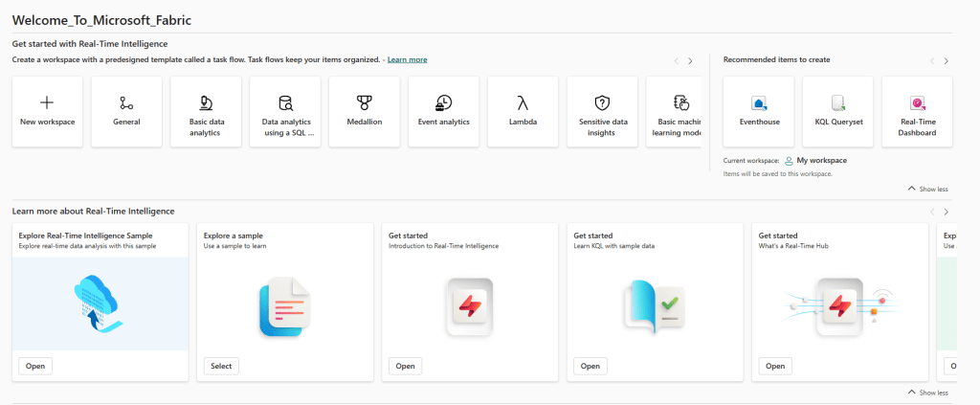Collapse the Learn more section with Show less

point(927,393)
